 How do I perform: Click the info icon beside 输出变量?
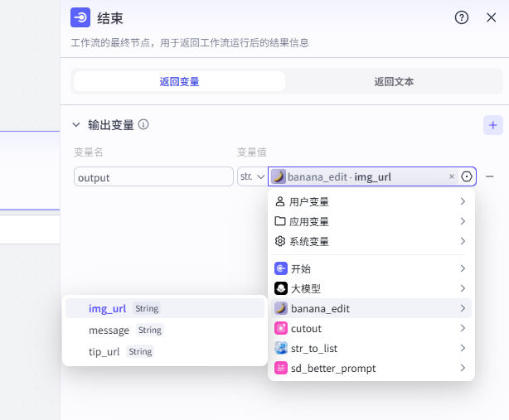[x=143, y=125]
